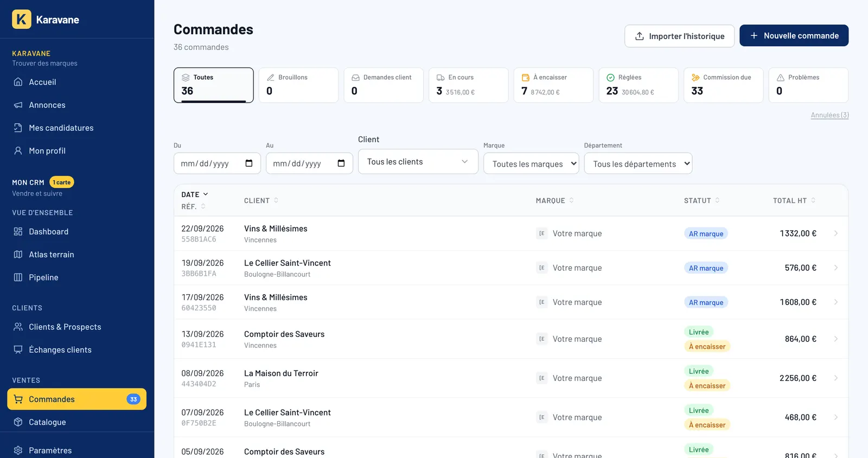This screenshot has height=458, width=868.
Task: Select the Demandes client filter tab
Action: pos(384,85)
